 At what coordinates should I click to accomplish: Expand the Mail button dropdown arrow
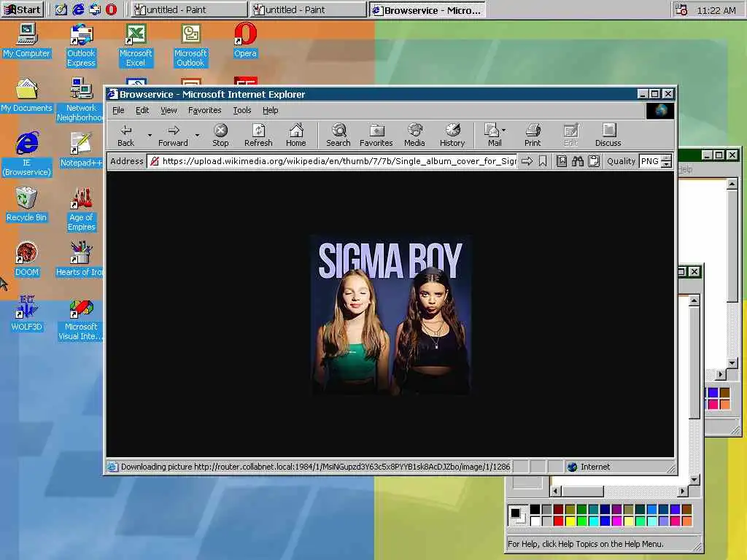pos(503,130)
